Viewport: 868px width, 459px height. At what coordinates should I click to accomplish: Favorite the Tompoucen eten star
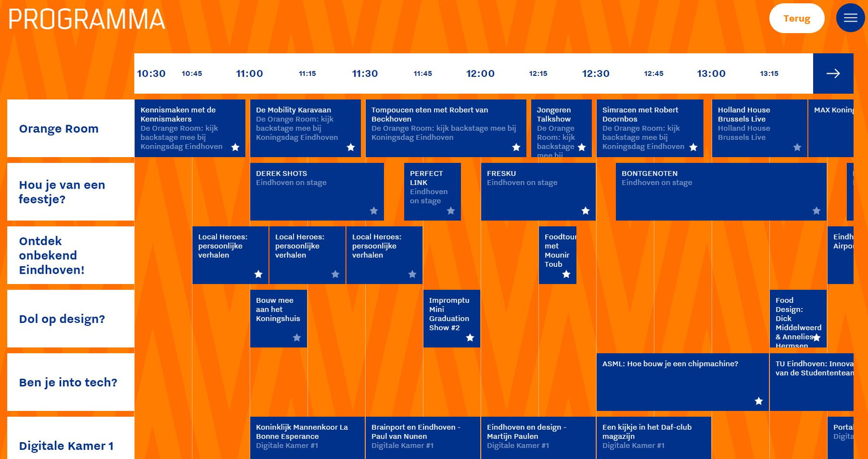click(x=516, y=147)
